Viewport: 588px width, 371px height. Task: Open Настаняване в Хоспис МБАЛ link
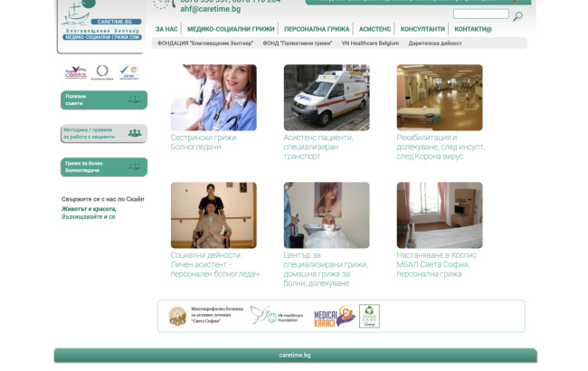click(437, 264)
